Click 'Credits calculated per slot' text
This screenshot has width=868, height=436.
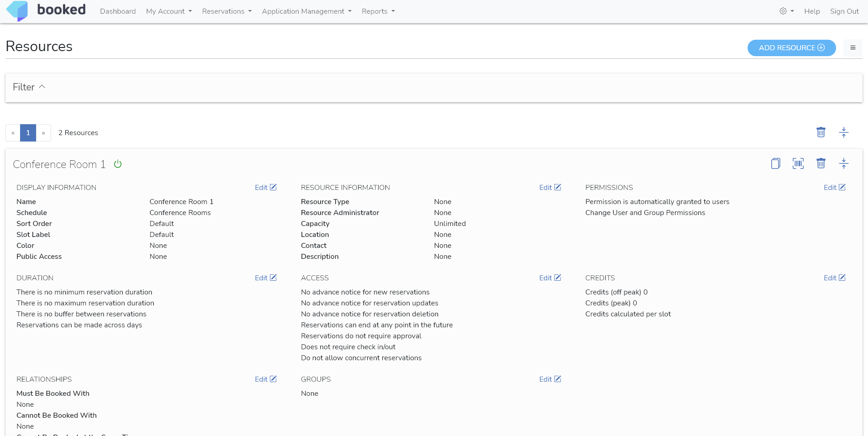pos(628,314)
